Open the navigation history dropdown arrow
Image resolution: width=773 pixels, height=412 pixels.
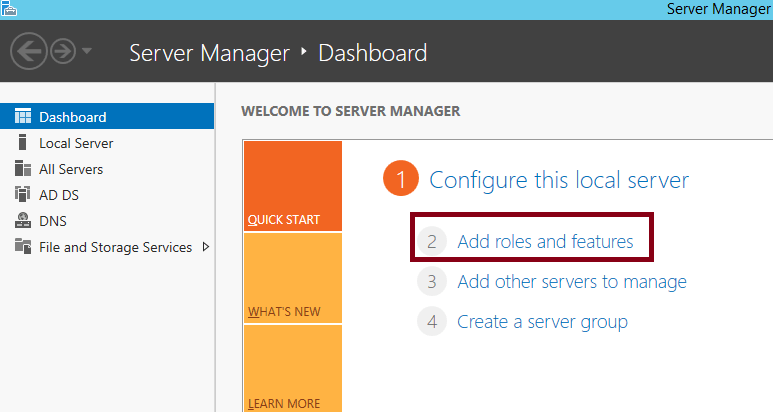tap(87, 52)
